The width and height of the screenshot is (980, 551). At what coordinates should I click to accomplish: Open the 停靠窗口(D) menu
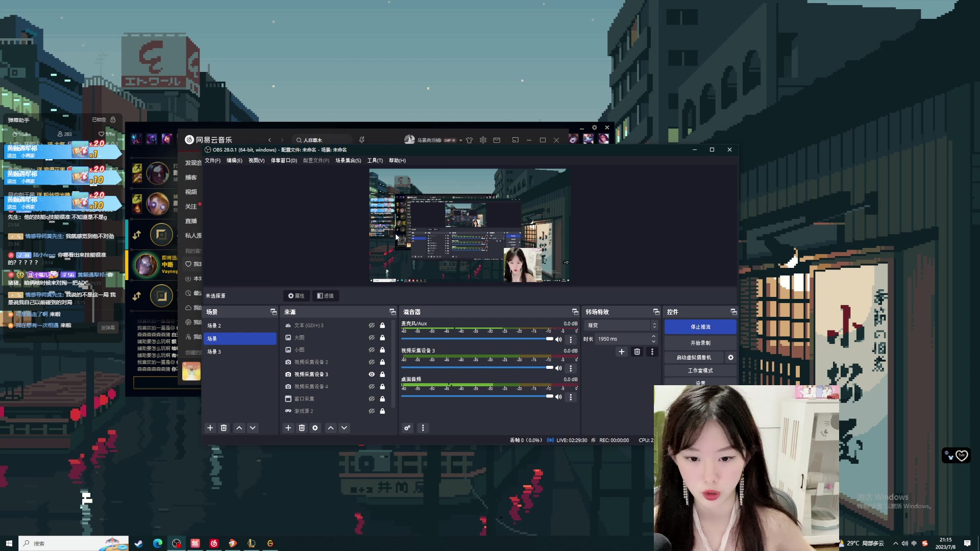284,161
